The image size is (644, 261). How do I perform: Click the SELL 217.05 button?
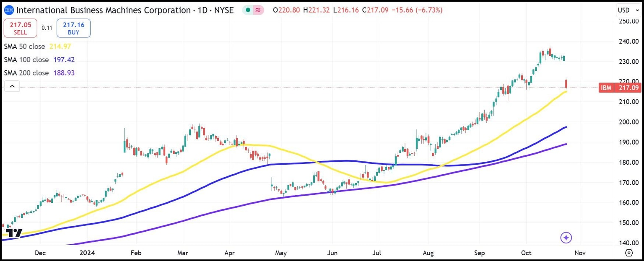point(20,28)
